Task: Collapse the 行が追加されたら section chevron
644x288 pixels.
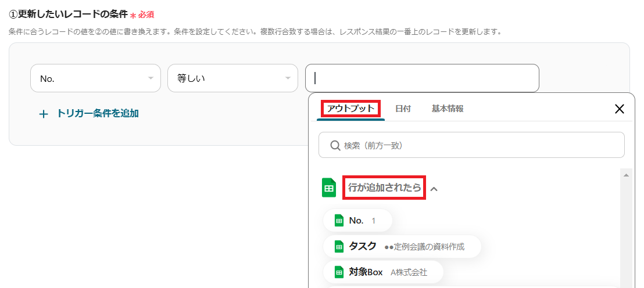Action: tap(434, 189)
